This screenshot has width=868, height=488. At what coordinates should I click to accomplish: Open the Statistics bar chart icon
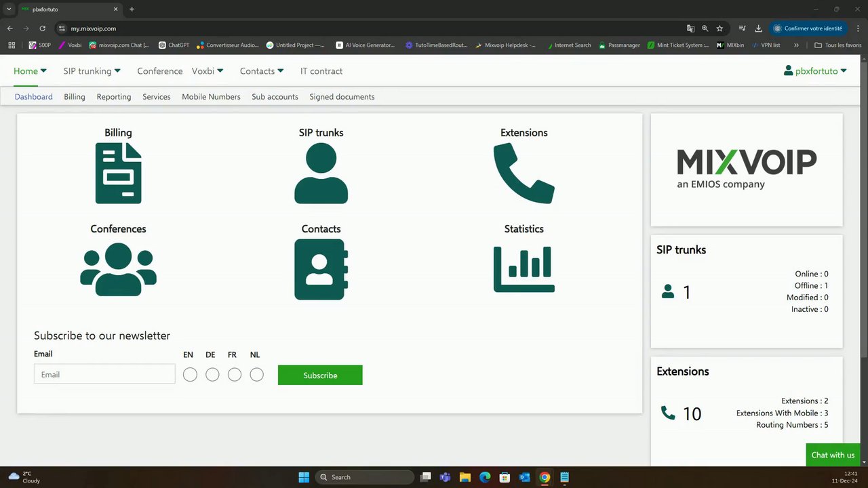point(524,269)
